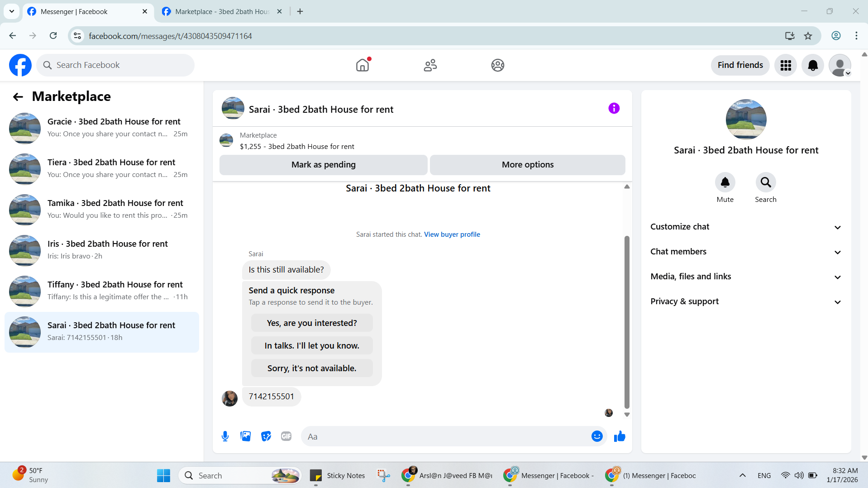
Task: Open the Windows Start menu
Action: point(163,475)
